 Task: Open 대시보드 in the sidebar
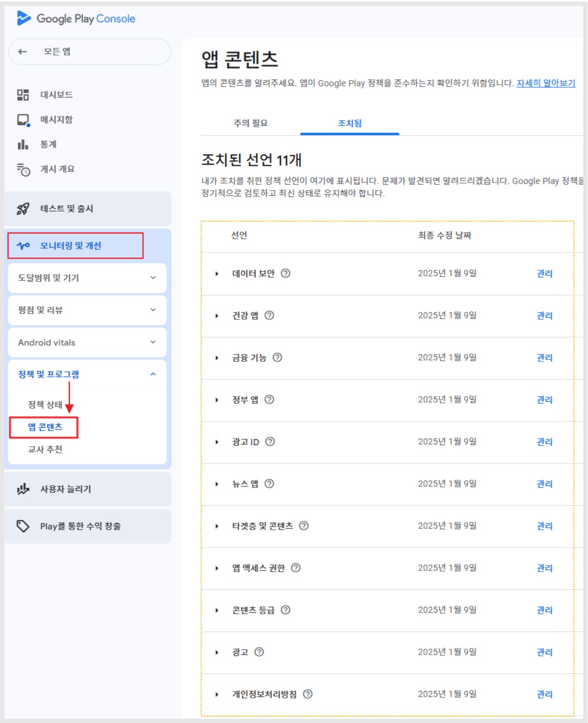(57, 95)
